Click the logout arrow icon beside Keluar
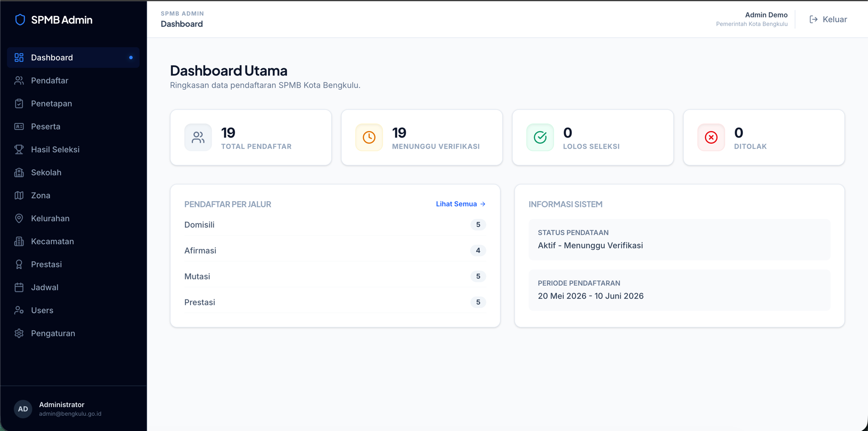 click(x=814, y=20)
